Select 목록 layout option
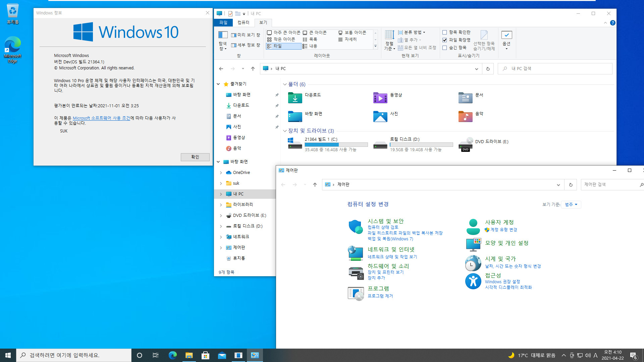This screenshot has width=644, height=362. [x=310, y=39]
